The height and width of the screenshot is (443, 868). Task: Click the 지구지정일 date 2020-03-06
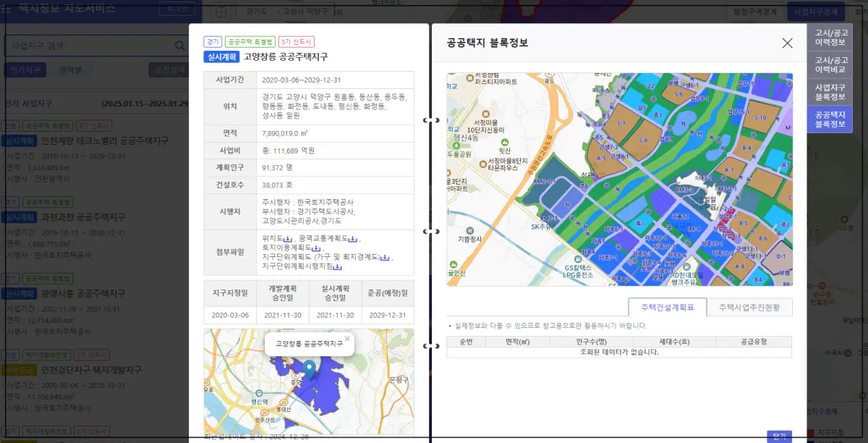pyautogui.click(x=230, y=315)
